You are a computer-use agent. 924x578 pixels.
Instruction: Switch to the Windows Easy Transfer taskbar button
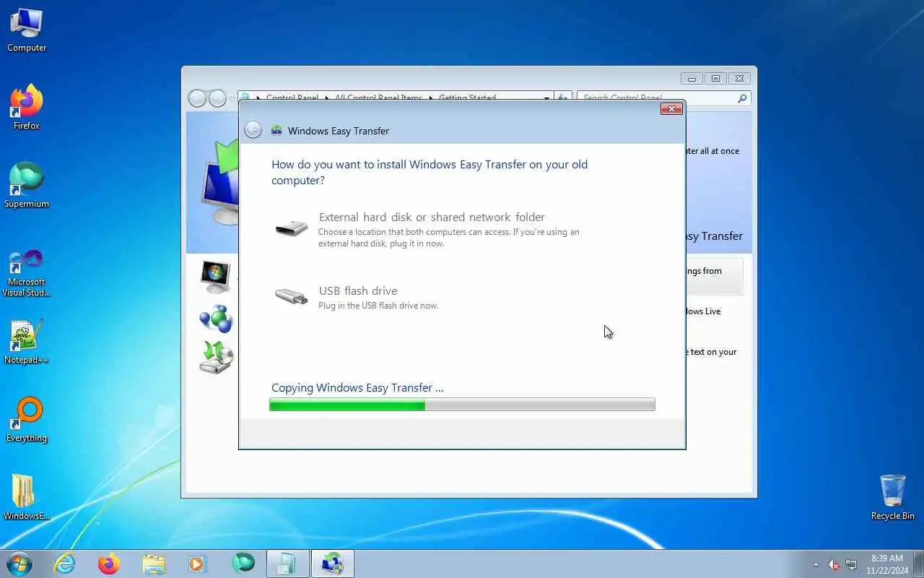click(x=333, y=564)
